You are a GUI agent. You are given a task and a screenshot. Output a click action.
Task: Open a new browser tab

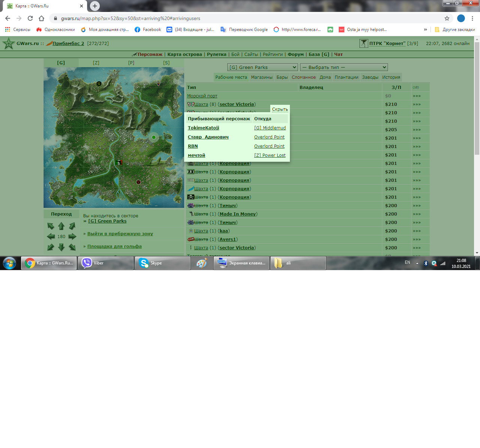tap(94, 6)
